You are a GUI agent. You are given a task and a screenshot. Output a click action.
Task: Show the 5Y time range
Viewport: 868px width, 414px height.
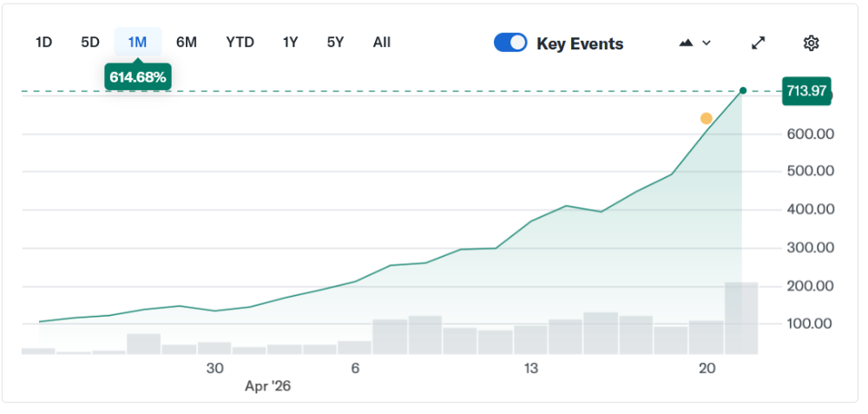335,42
